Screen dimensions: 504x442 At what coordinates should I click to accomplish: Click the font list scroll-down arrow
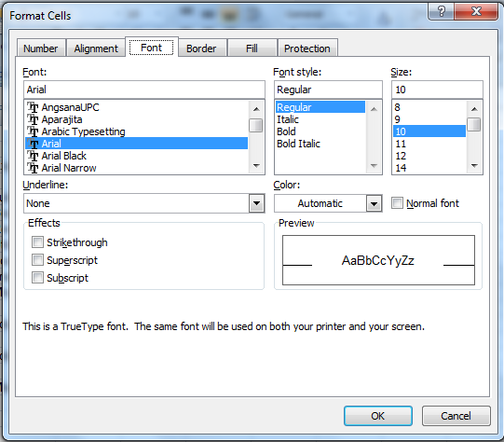tap(256, 166)
